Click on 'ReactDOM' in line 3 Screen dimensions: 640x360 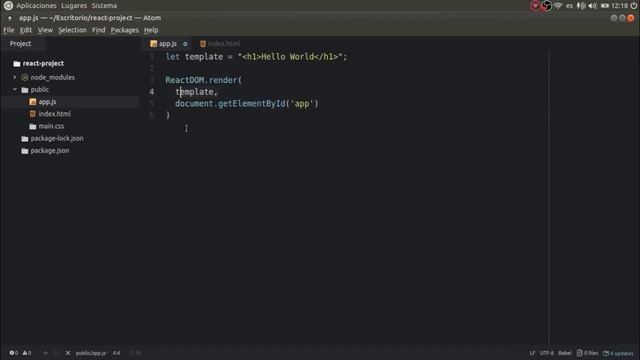[x=184, y=80]
